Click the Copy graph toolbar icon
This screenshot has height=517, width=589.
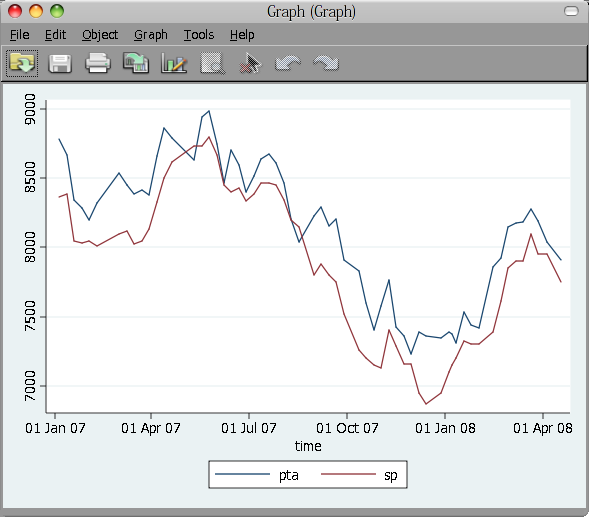click(x=136, y=63)
